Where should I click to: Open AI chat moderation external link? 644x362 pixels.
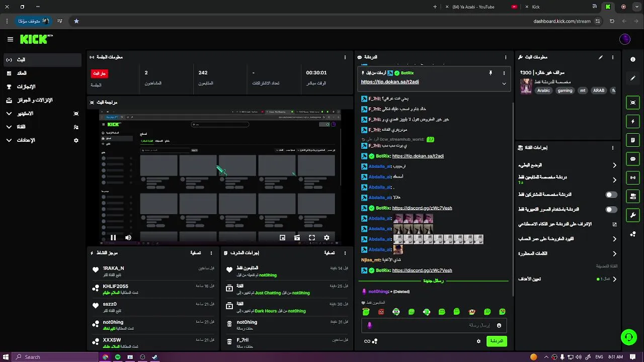pos(614,224)
